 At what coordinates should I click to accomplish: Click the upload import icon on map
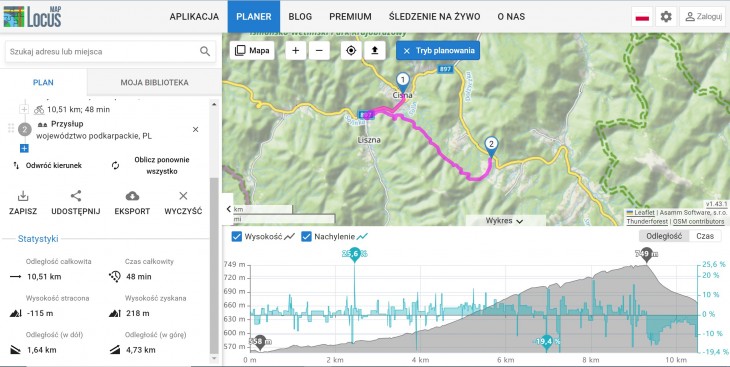tap(375, 51)
